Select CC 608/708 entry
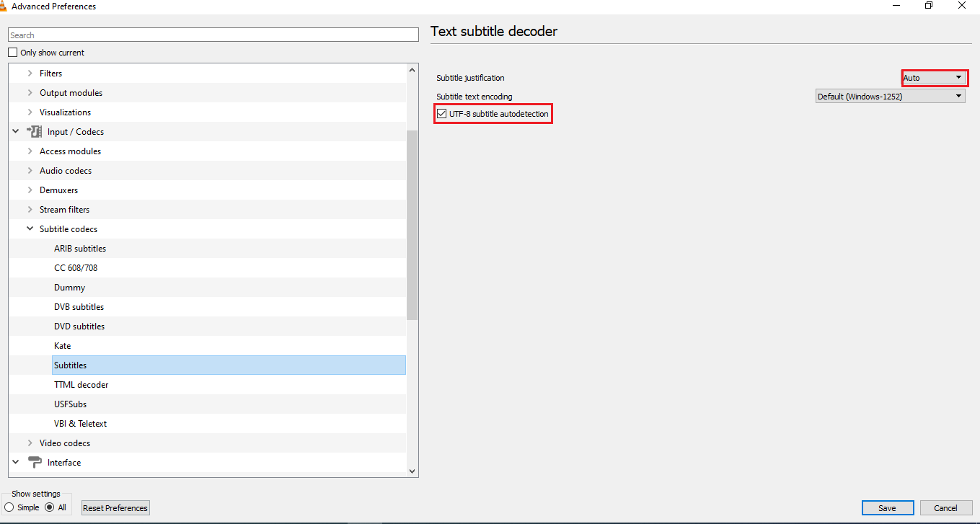 click(76, 268)
